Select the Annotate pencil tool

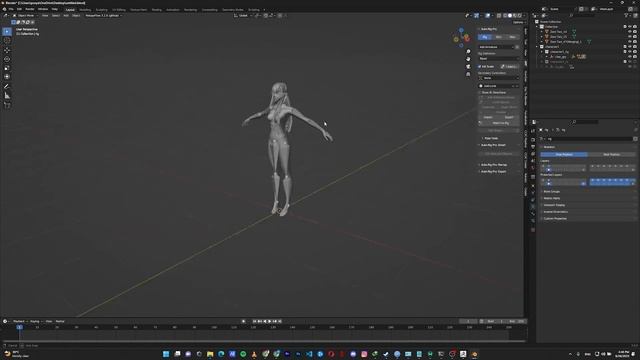point(7,86)
